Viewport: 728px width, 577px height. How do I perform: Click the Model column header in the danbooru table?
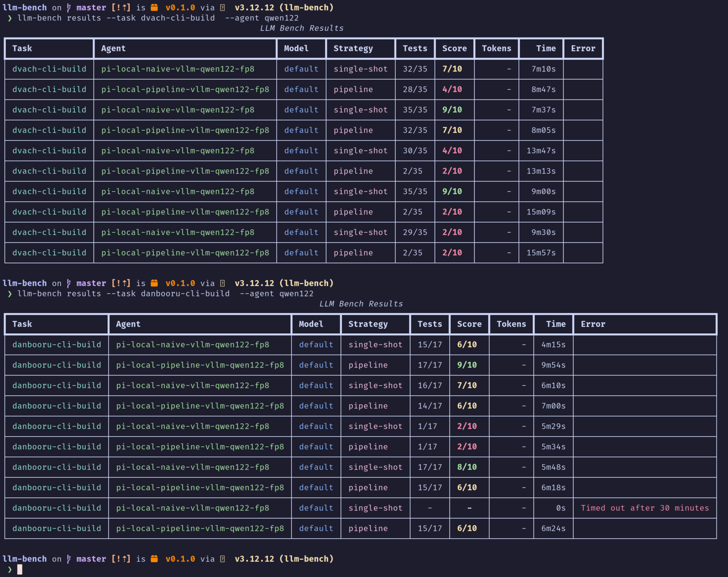311,324
